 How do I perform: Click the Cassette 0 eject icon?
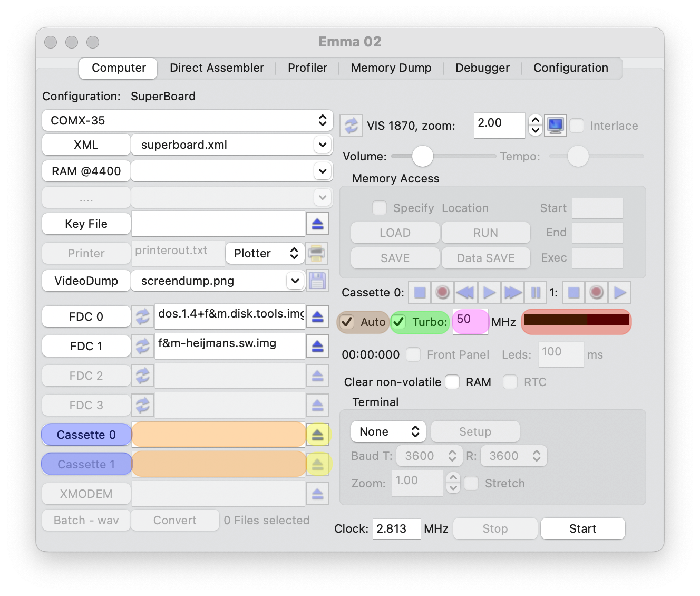click(317, 435)
